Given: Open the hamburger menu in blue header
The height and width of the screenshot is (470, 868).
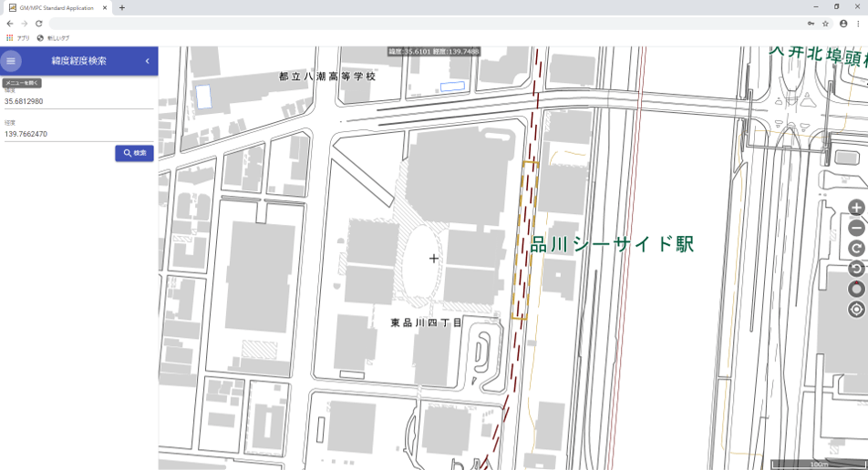Looking at the screenshot, I should (x=11, y=61).
